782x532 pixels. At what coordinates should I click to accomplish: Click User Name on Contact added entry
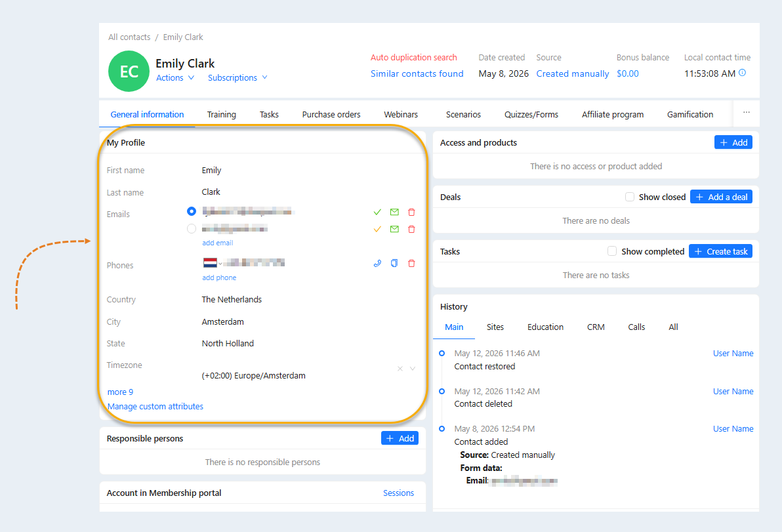point(733,429)
